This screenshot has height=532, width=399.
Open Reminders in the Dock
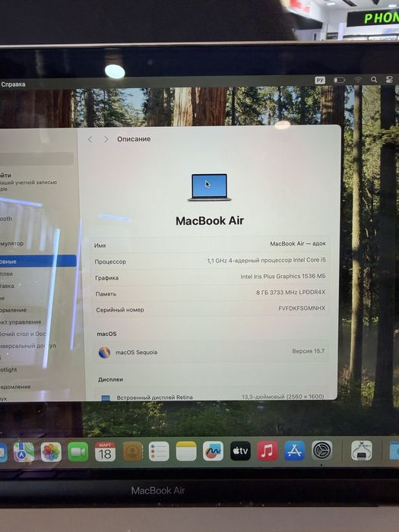tap(159, 451)
